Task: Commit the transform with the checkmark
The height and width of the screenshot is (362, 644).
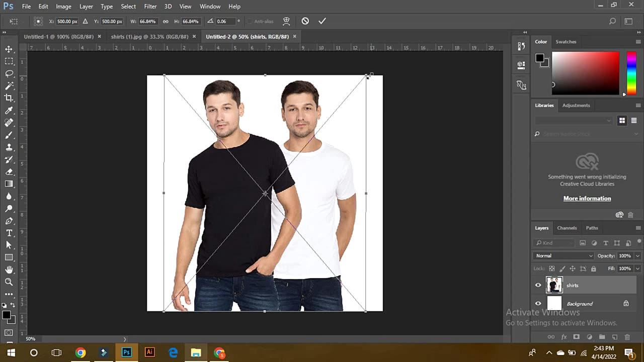Action: [x=322, y=21]
